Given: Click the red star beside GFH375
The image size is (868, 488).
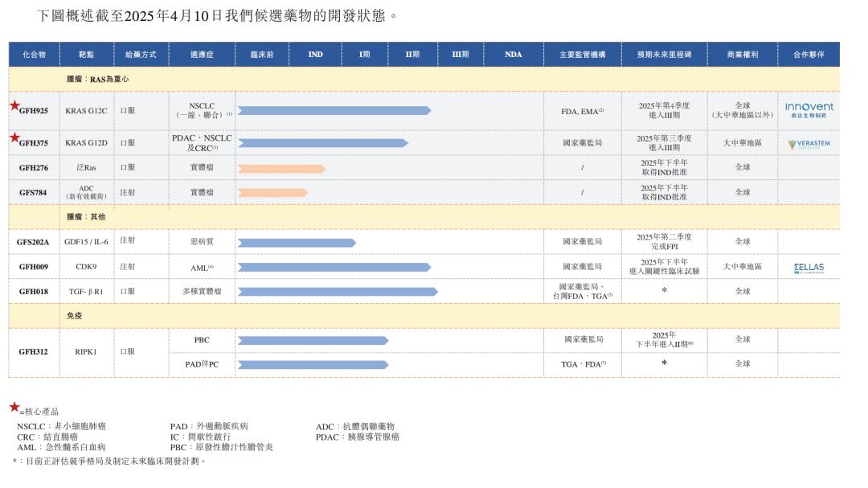Looking at the screenshot, I should 15,137.
